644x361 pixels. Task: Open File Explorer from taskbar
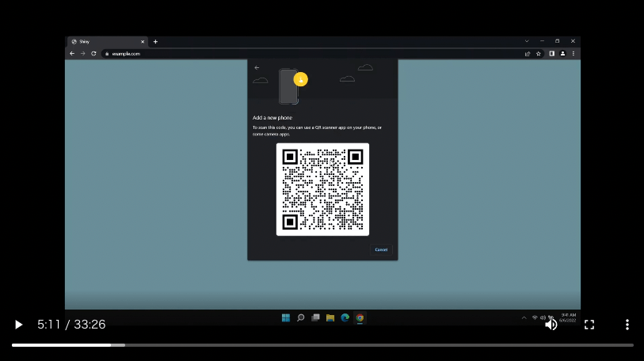[x=330, y=317]
